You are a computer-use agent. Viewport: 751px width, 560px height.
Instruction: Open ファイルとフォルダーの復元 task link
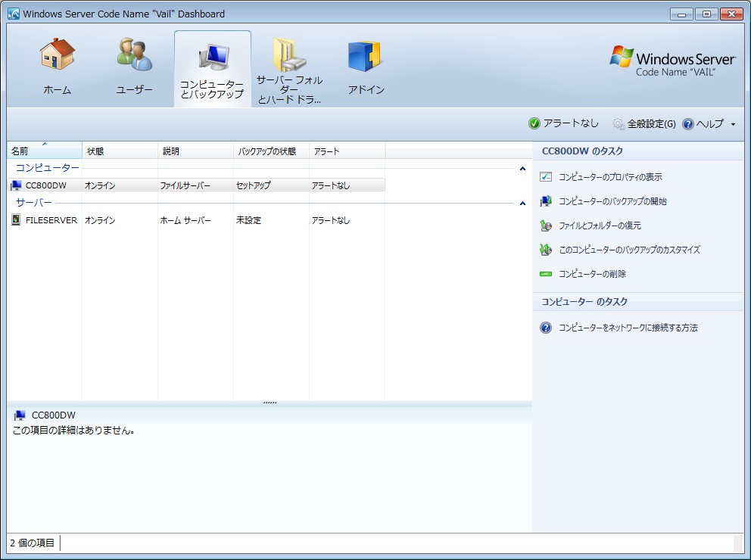pos(600,226)
